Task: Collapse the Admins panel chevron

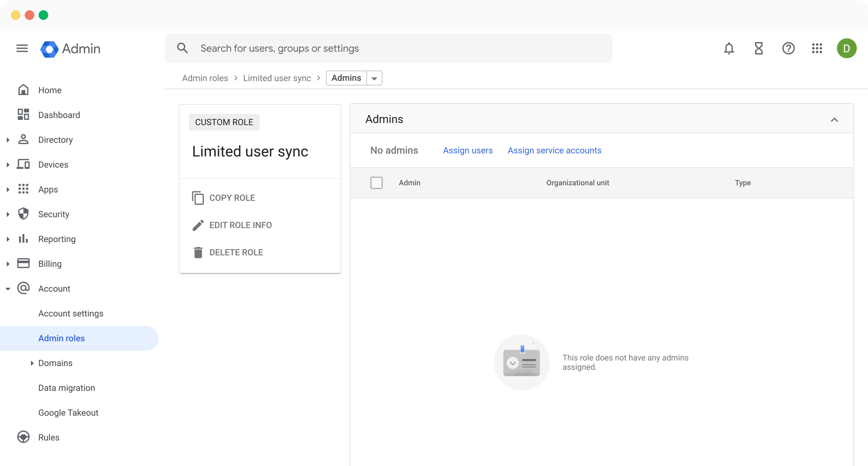Action: click(x=834, y=120)
